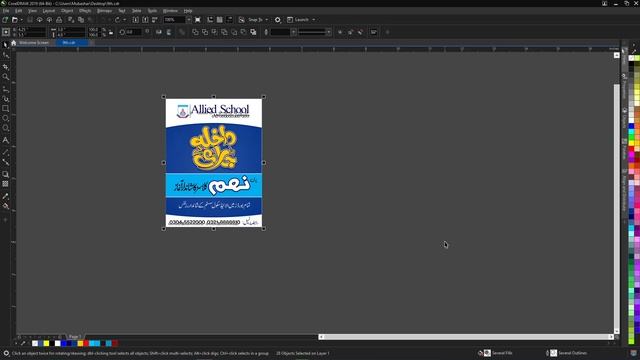Click the horizontal scrollbar
This screenshot has width=640, height=360.
tap(466, 337)
